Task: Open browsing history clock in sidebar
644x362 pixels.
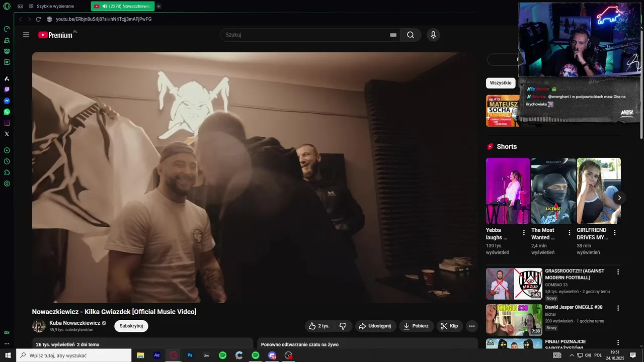Action: coord(7,161)
